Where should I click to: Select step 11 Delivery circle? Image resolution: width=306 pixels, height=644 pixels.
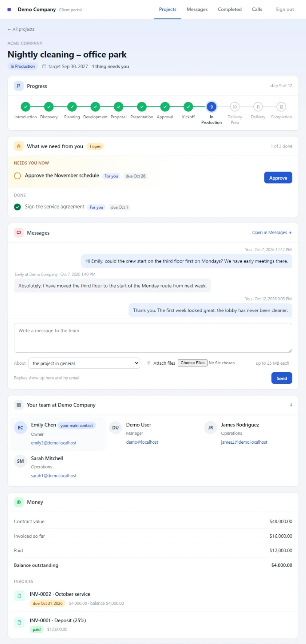pos(258,107)
